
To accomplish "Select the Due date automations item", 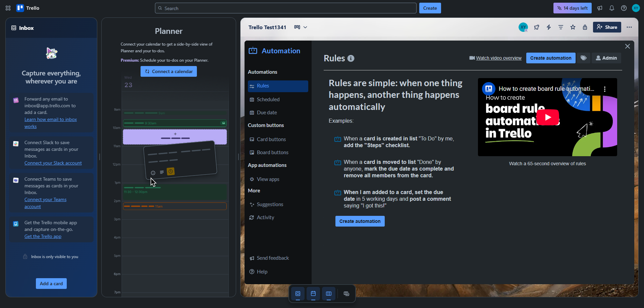I will pyautogui.click(x=278, y=113).
